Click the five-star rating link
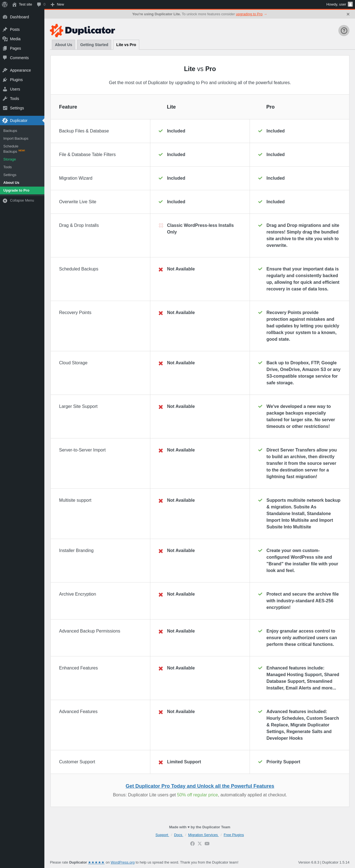Screen dimensions: 355x868 click(96, 862)
